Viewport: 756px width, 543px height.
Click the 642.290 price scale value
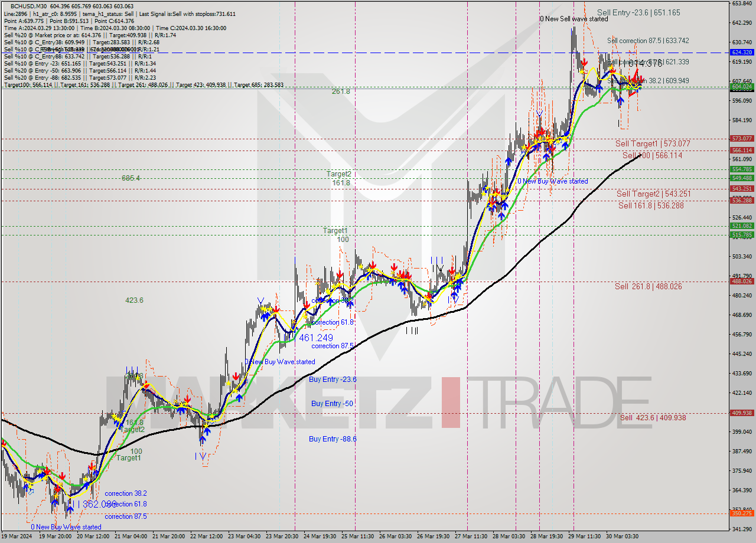[x=742, y=22]
